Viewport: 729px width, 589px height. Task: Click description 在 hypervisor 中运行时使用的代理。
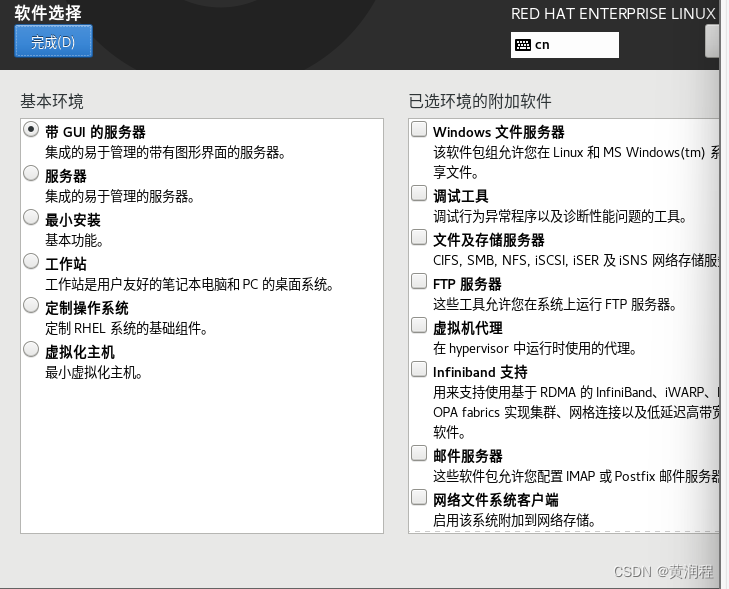click(x=535, y=348)
